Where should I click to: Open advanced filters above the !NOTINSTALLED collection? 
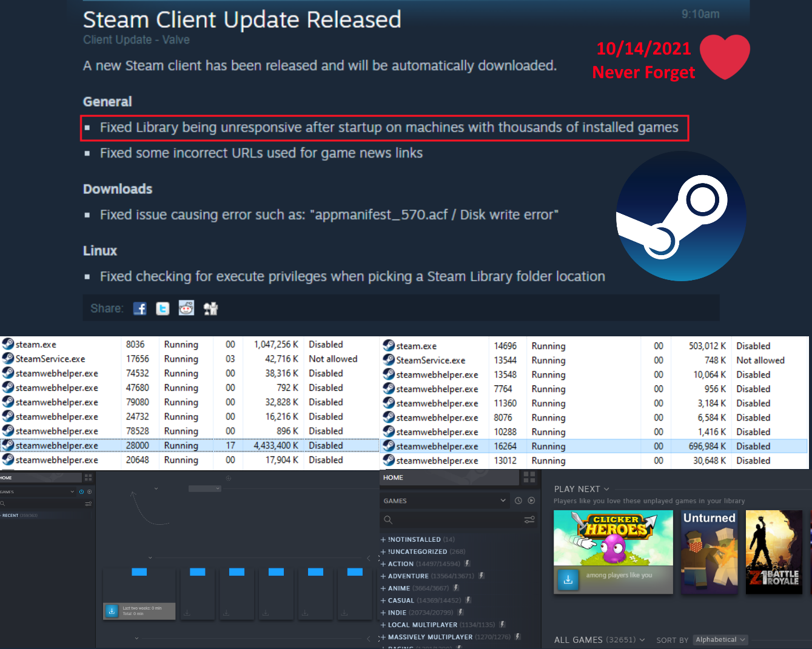pyautogui.click(x=529, y=520)
